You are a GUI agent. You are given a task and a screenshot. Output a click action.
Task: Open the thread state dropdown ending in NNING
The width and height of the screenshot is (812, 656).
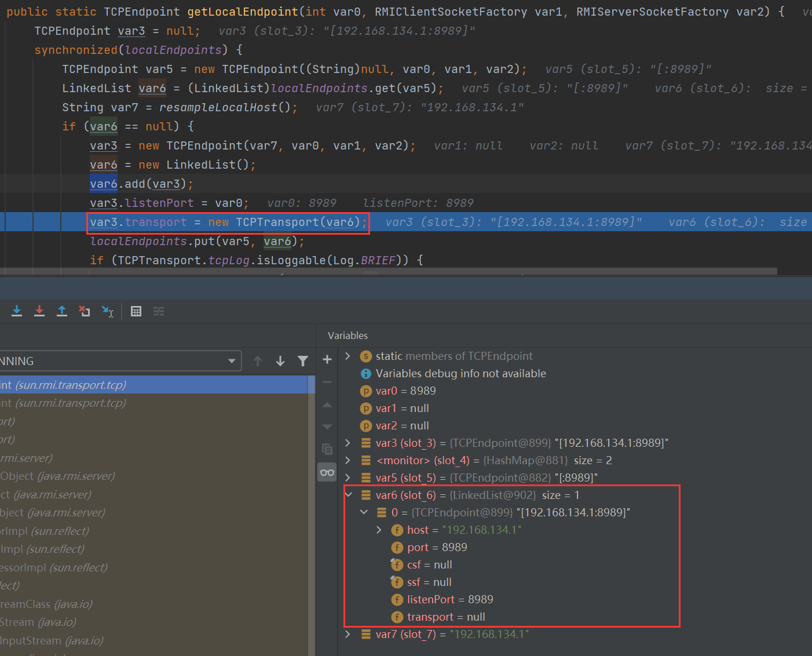tap(120, 361)
